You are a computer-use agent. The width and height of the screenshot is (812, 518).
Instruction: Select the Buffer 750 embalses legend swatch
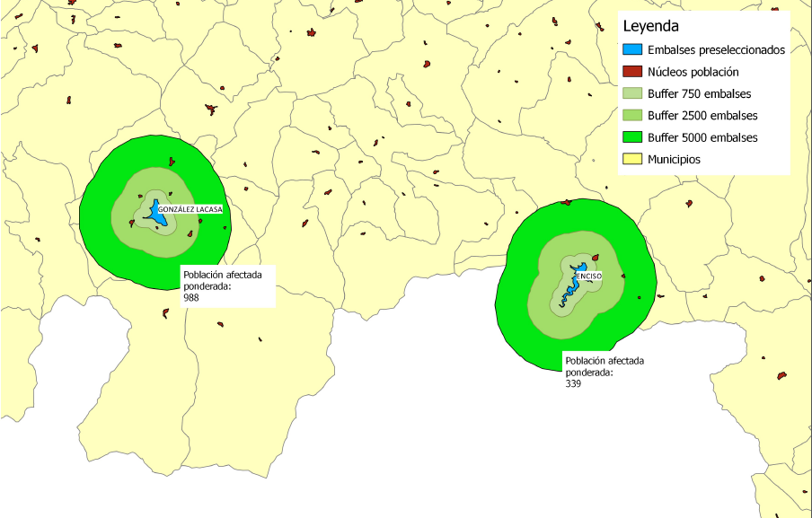click(x=631, y=93)
